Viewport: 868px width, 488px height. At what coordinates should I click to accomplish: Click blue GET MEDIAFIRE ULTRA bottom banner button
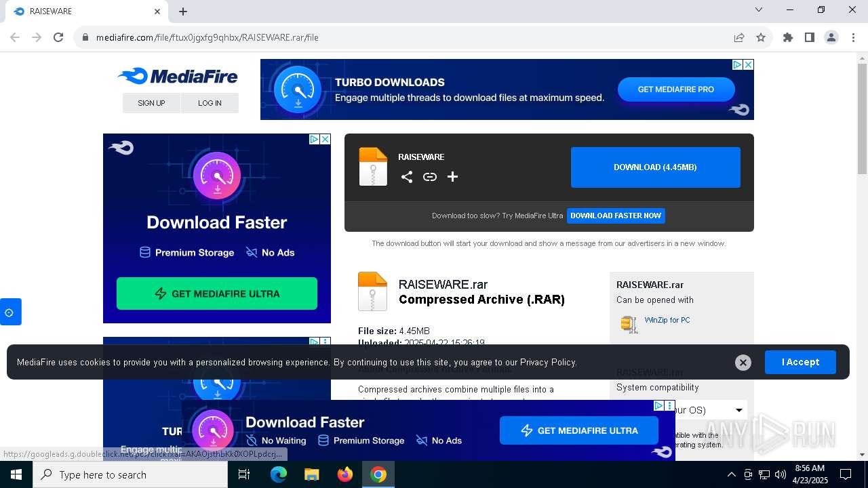point(579,430)
